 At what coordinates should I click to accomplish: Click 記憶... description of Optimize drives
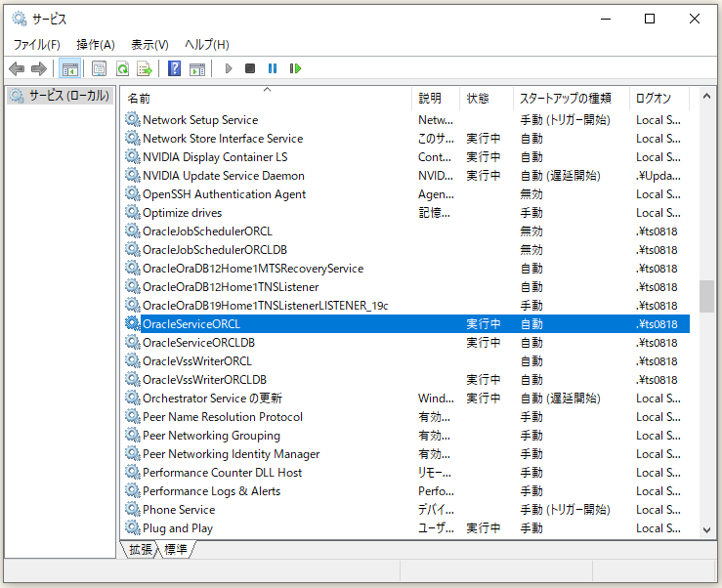coord(434,212)
